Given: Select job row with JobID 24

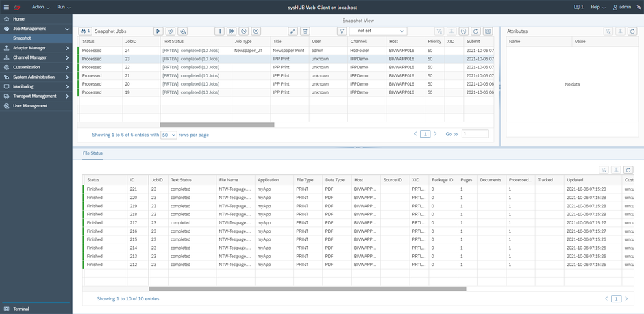Looking at the screenshot, I should coord(286,51).
